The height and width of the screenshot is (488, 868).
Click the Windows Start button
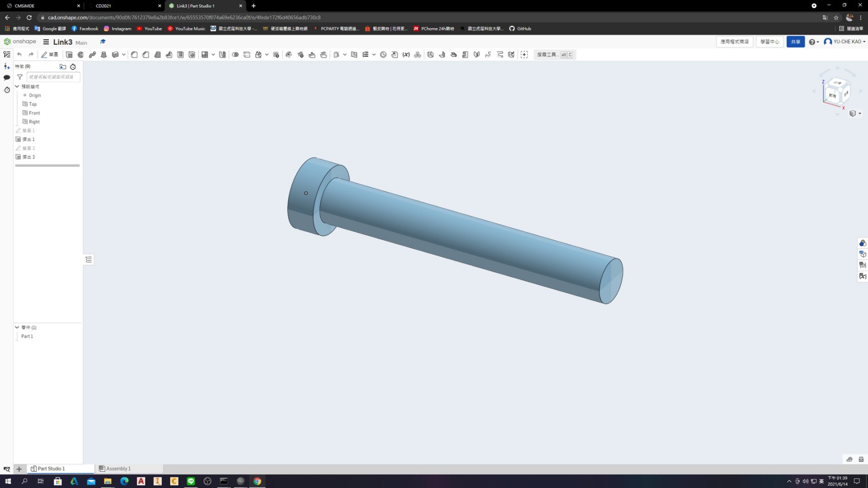click(x=8, y=481)
